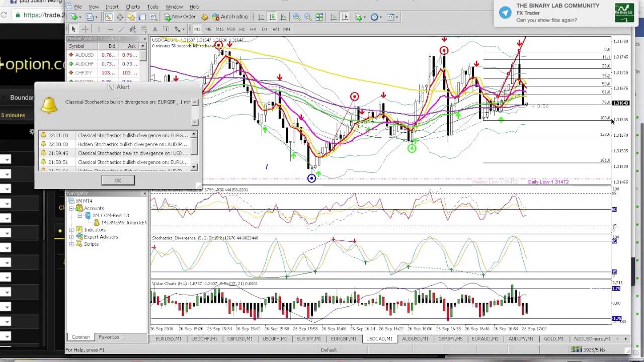Open the Charts menu

click(x=133, y=7)
